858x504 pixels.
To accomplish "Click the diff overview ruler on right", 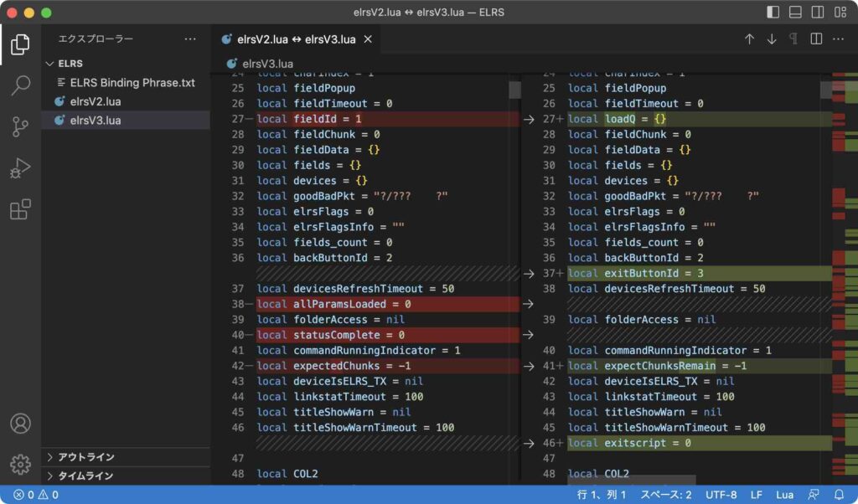I will click(843, 251).
